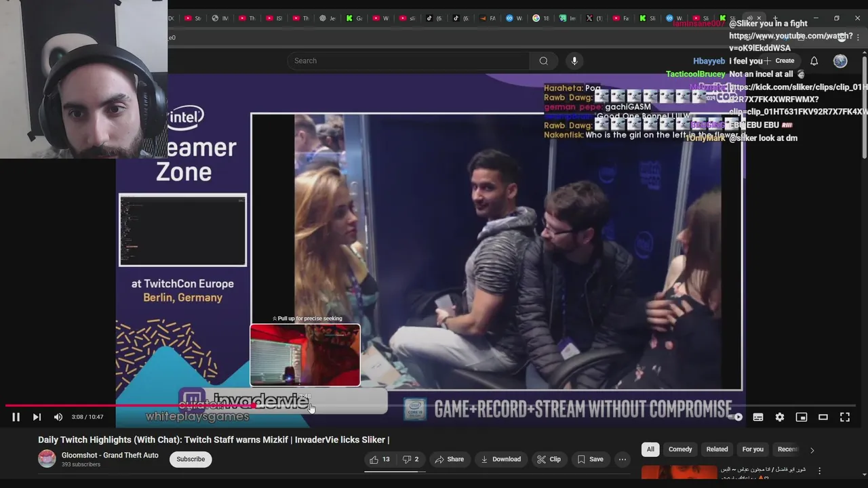Select the Comedy filter chip
This screenshot has height=488, width=868.
point(680,449)
